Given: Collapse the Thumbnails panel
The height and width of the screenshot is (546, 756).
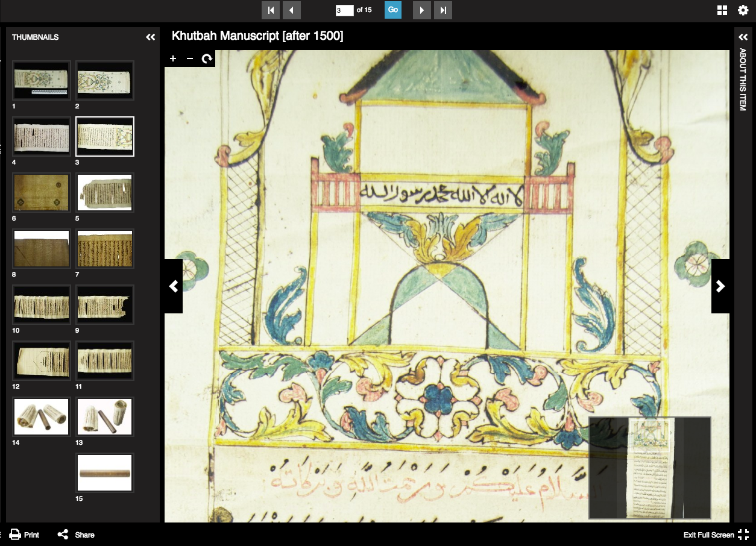Looking at the screenshot, I should pyautogui.click(x=151, y=37).
